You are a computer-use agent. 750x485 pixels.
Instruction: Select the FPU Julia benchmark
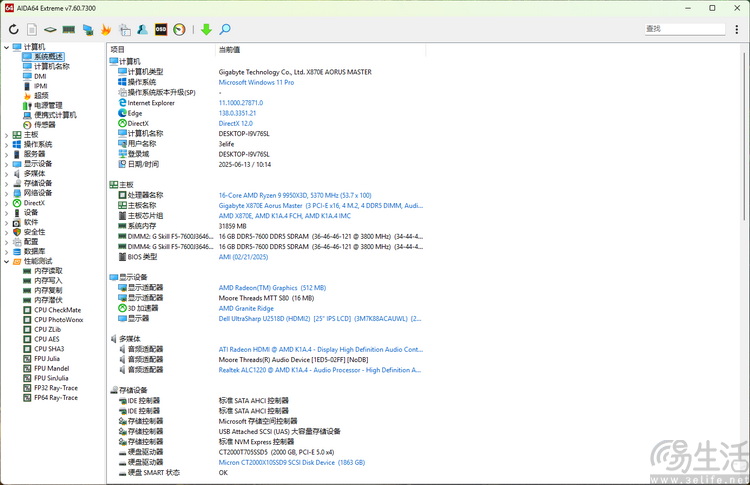coord(41,359)
